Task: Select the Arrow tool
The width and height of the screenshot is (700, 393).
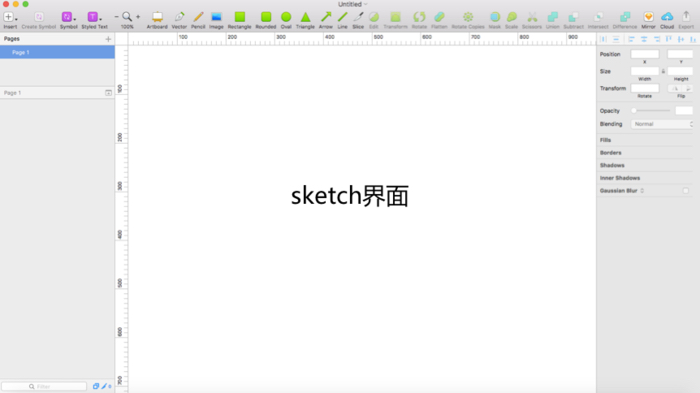Action: coord(326,17)
